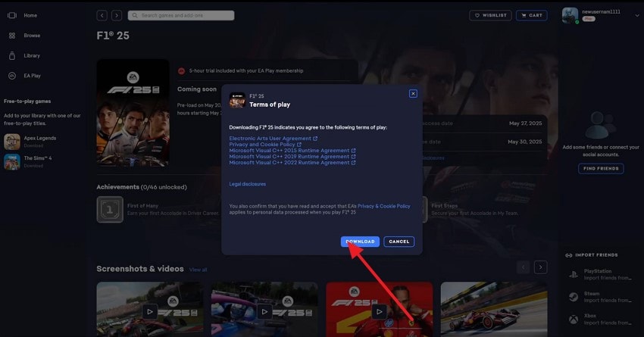644x337 pixels.
Task: Navigate back with the left arrow button
Action: tap(102, 16)
